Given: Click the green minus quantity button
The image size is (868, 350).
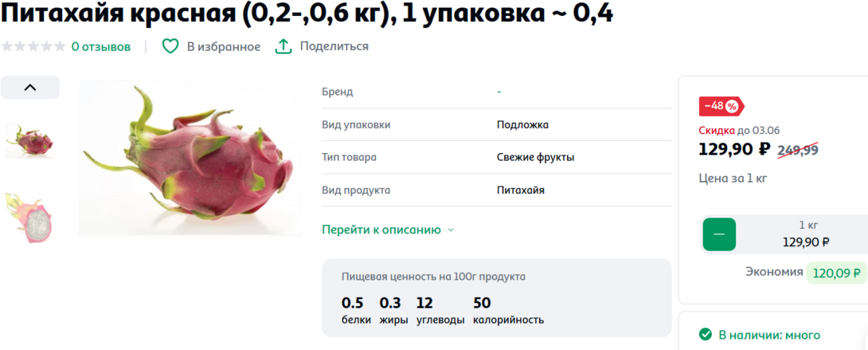Looking at the screenshot, I should 719,234.
